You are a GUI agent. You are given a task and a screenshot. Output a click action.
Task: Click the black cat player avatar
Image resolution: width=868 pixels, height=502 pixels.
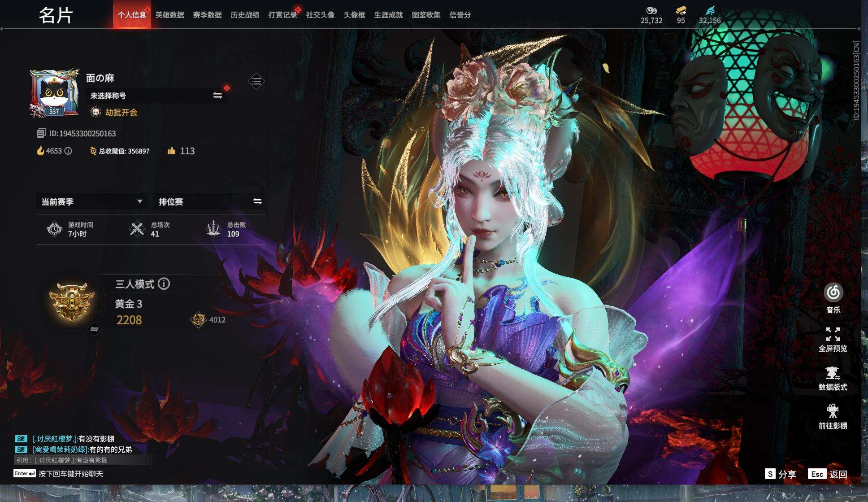pos(54,93)
